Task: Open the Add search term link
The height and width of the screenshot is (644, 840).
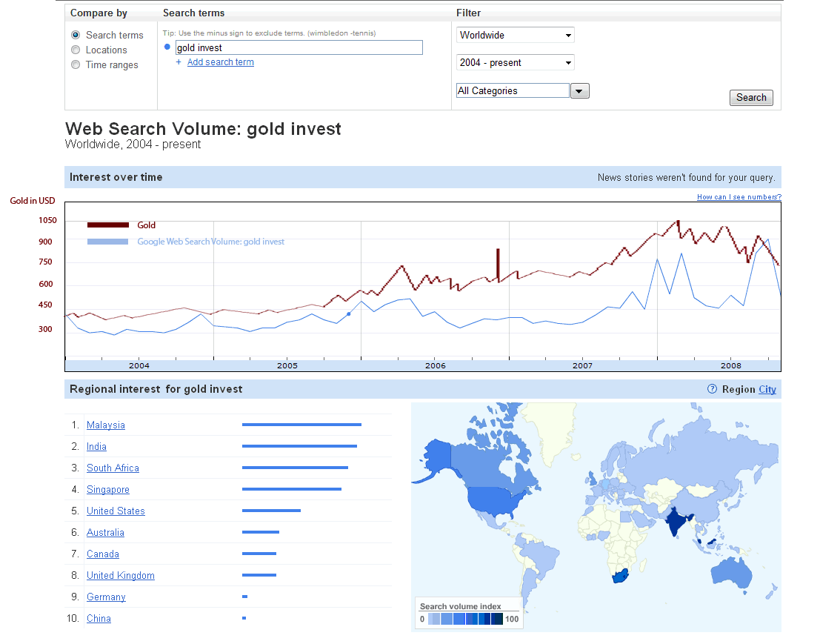Action: point(221,62)
